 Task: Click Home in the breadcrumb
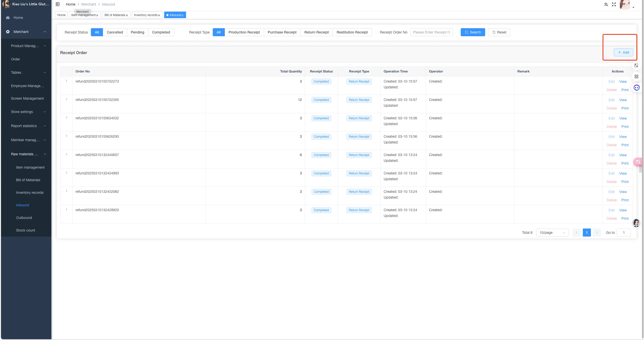(x=70, y=4)
